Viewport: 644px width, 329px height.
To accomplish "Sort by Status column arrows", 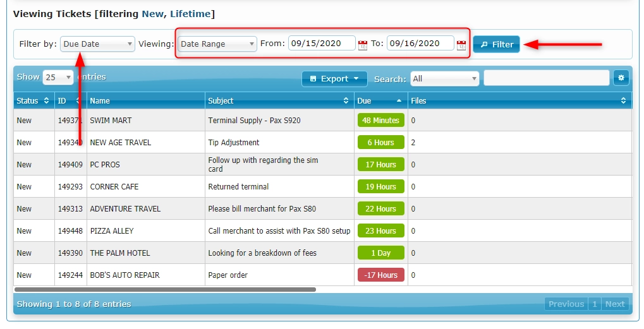I will point(47,100).
